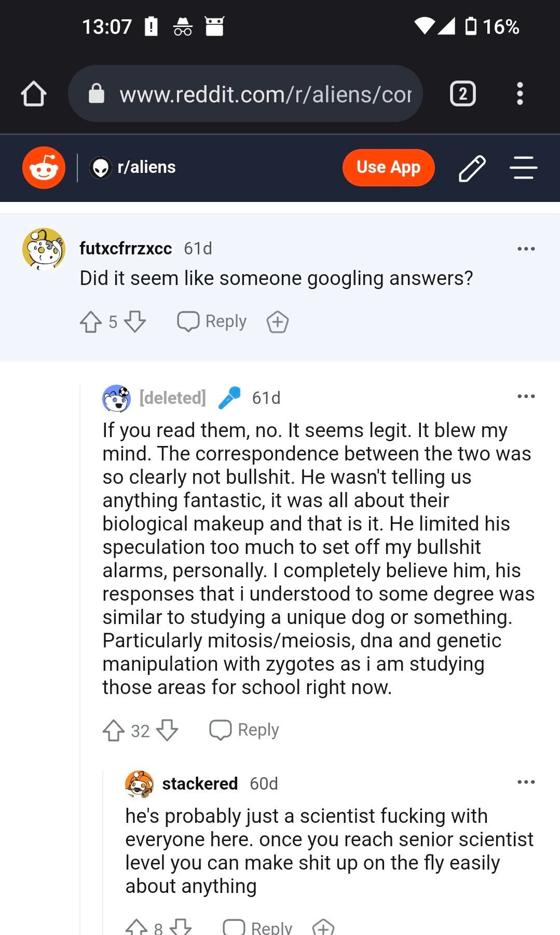This screenshot has width=560, height=935.
Task: Upvote the deleted user's comment
Action: pyautogui.click(x=114, y=730)
